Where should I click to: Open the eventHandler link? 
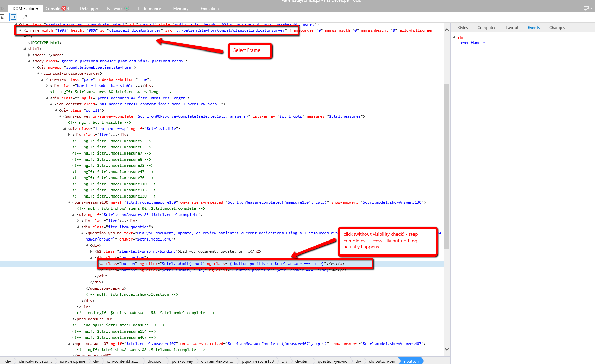[473, 43]
